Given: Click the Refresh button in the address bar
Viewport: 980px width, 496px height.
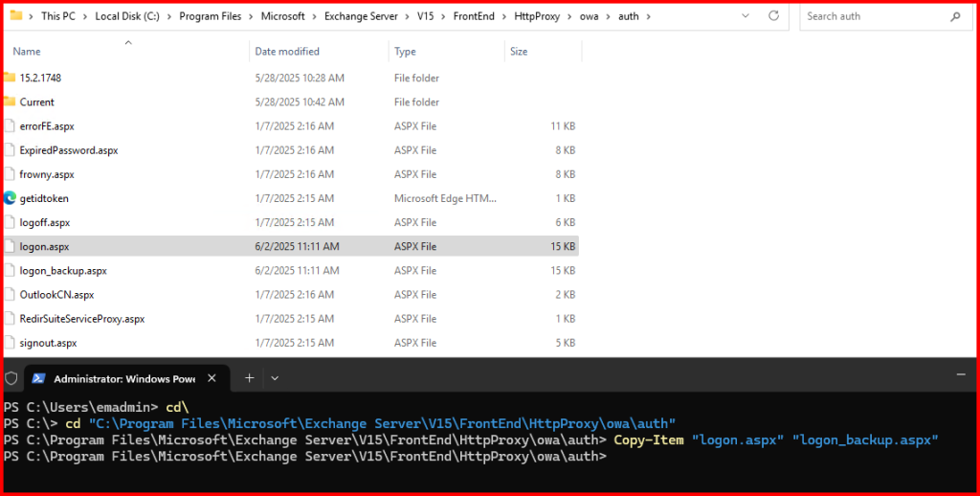Looking at the screenshot, I should 773,16.
